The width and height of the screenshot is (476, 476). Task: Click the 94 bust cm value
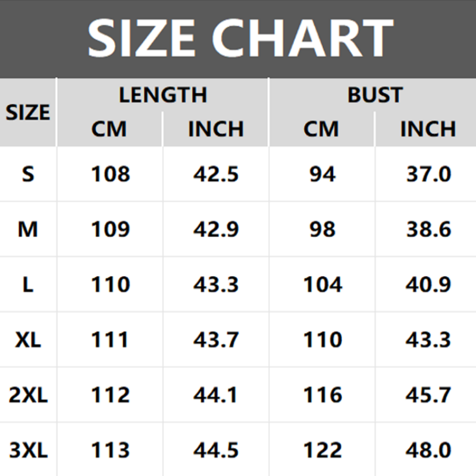pyautogui.click(x=322, y=174)
